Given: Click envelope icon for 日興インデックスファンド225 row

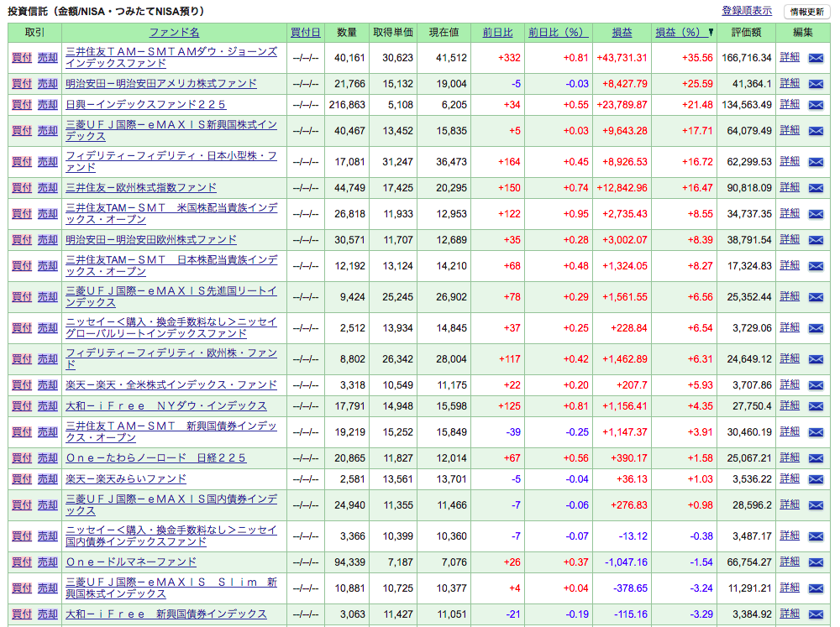Looking at the screenshot, I should [816, 105].
